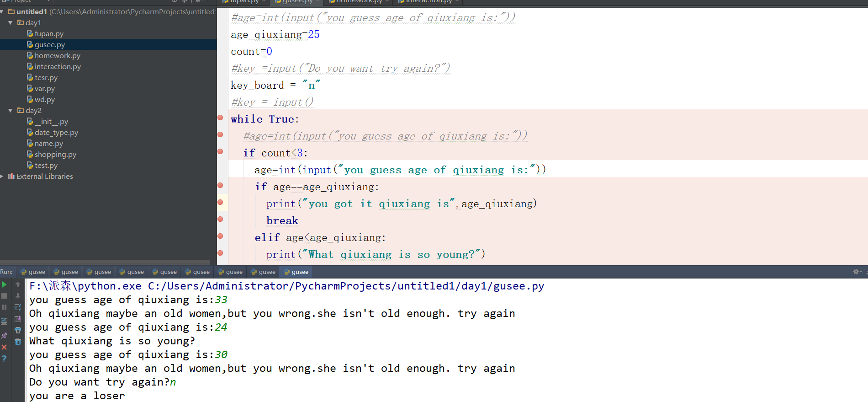Click the 'age=int(input(...' line under if count<3

point(400,170)
